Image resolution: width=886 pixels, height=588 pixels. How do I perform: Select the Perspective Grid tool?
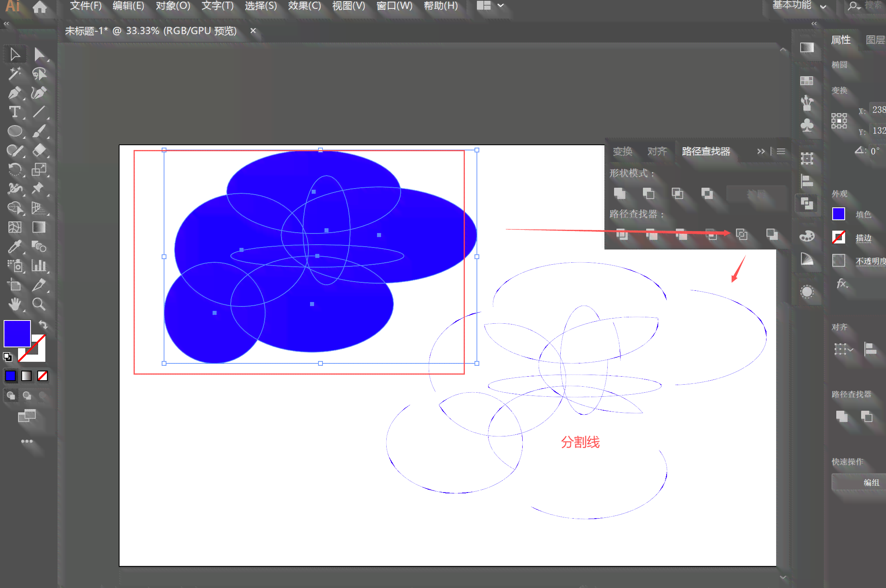(x=39, y=208)
